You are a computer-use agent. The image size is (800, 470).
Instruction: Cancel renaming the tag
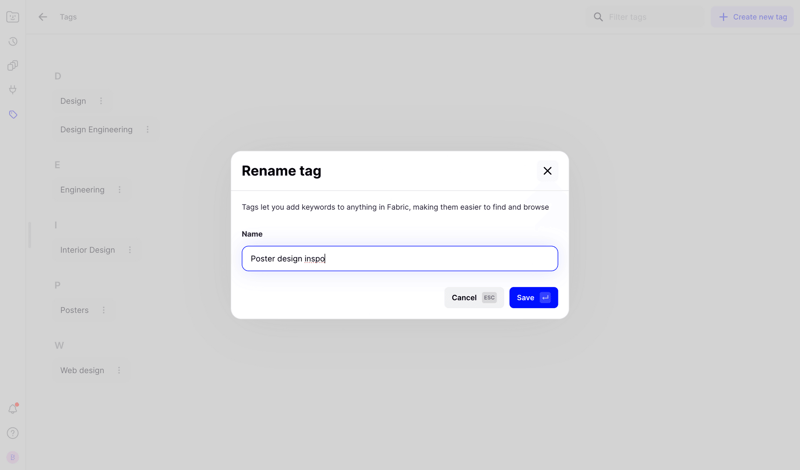tap(473, 298)
